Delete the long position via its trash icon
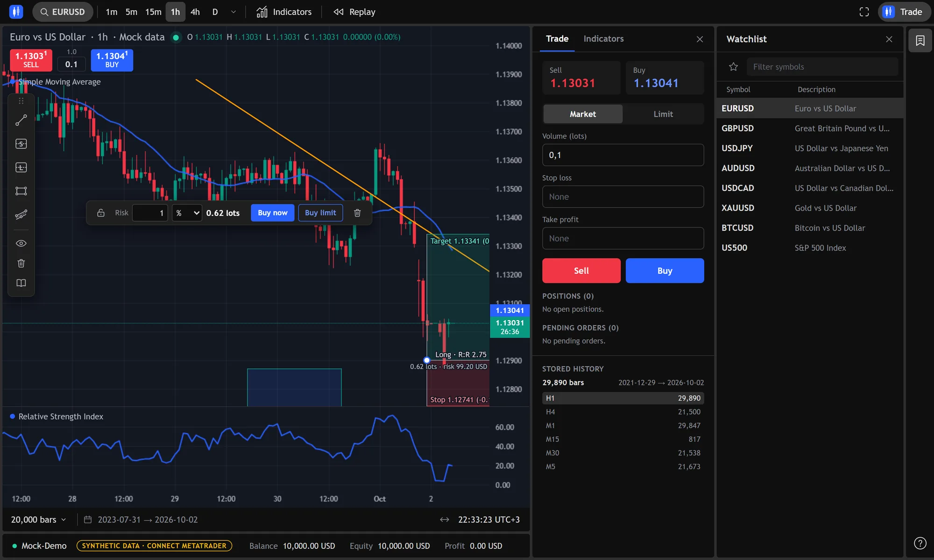The width and height of the screenshot is (934, 560). [357, 213]
